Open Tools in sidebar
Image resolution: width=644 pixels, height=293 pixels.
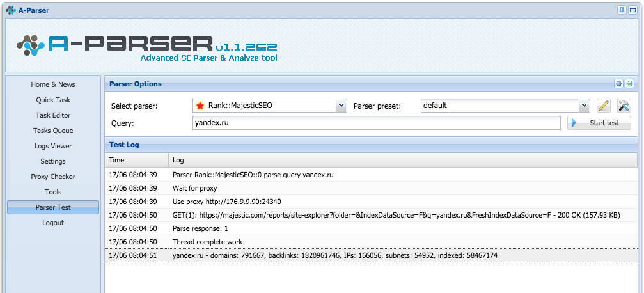tap(53, 192)
